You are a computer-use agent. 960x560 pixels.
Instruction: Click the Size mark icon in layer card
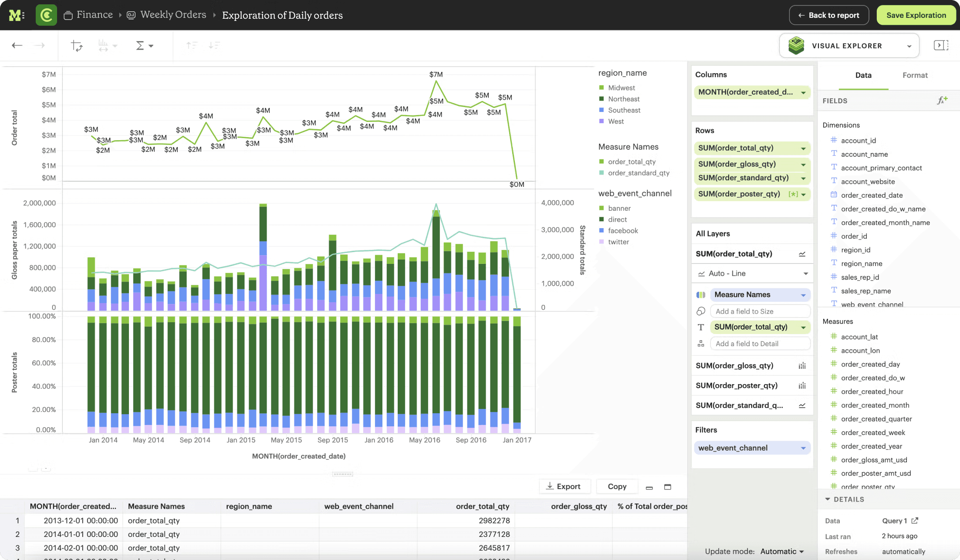[701, 311]
